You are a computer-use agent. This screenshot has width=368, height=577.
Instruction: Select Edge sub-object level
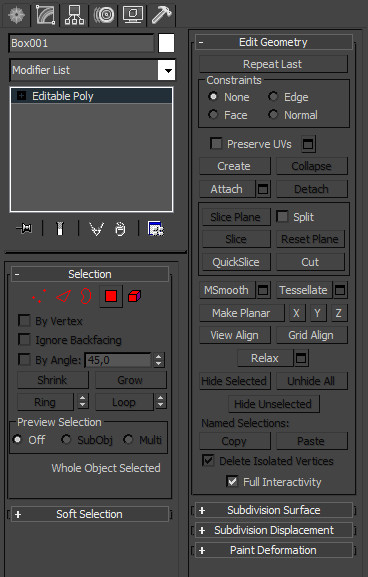pos(63,296)
